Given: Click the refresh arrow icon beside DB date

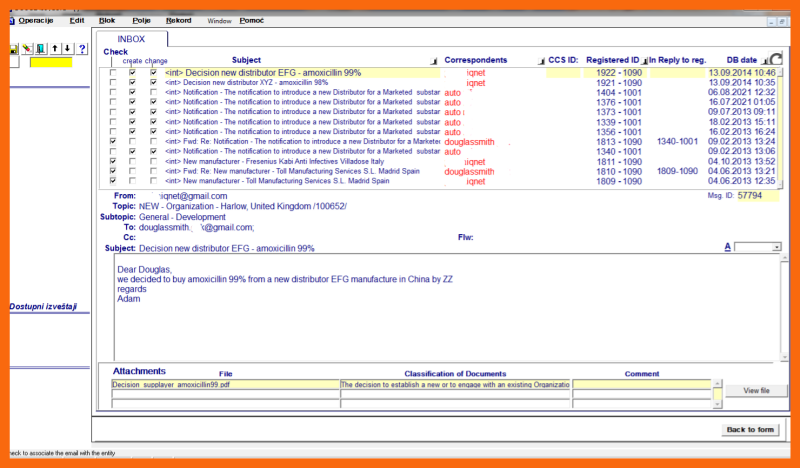Looking at the screenshot, I should click(x=776, y=59).
